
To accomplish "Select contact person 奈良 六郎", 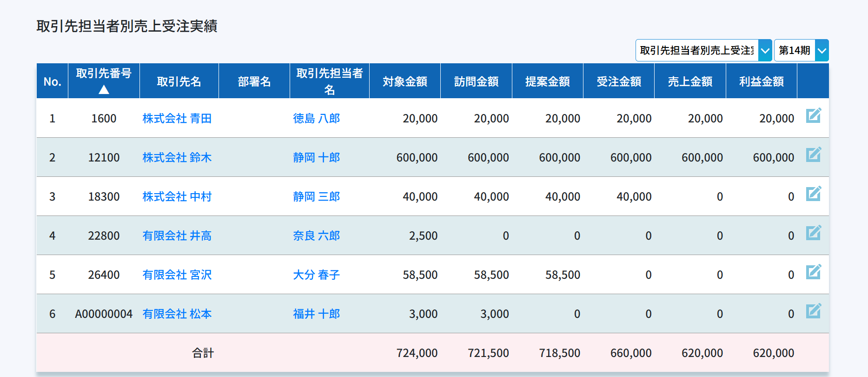I will tap(316, 236).
